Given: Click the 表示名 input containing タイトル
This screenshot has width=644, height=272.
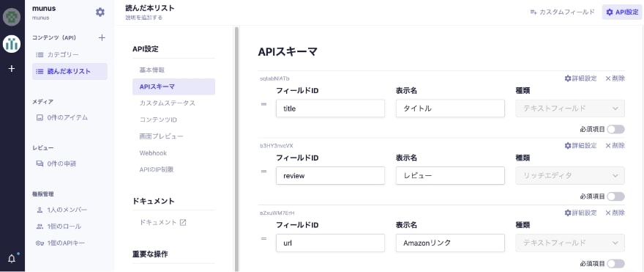Looking at the screenshot, I should click(x=450, y=109).
